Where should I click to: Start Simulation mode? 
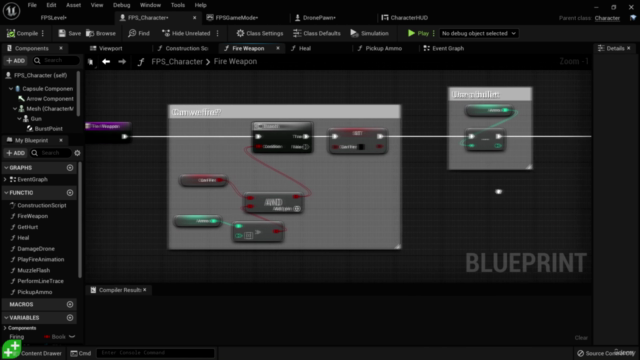369,33
